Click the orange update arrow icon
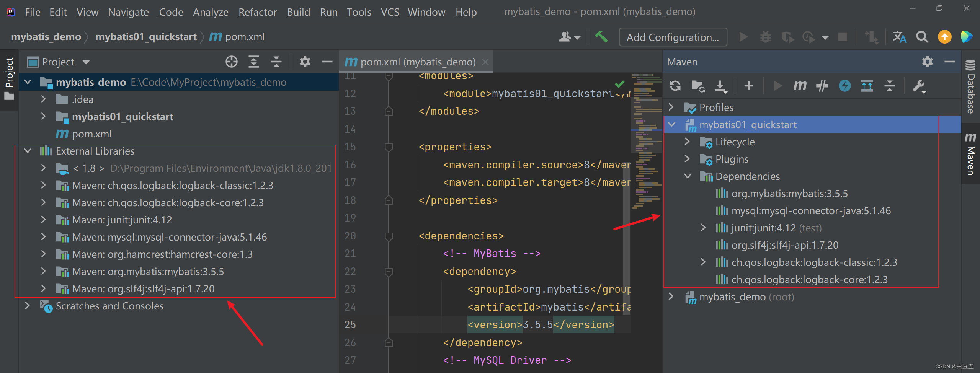Image resolution: width=980 pixels, height=373 pixels. click(x=945, y=37)
